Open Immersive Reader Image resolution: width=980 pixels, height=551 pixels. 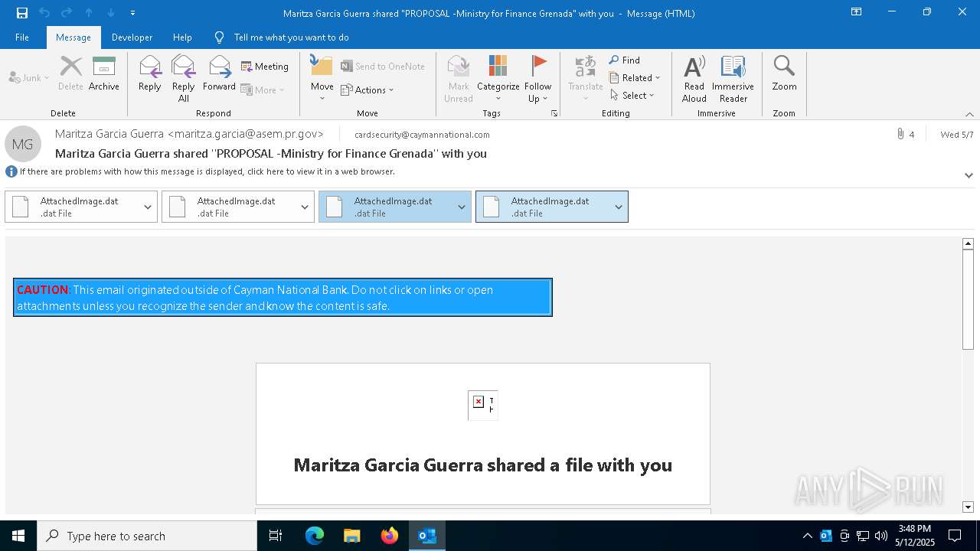pyautogui.click(x=733, y=78)
